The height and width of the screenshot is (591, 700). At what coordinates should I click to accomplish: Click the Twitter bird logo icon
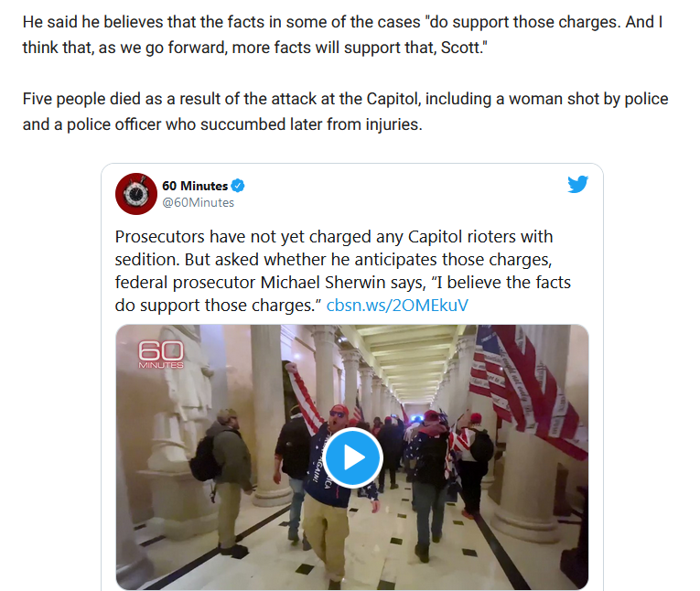[577, 185]
